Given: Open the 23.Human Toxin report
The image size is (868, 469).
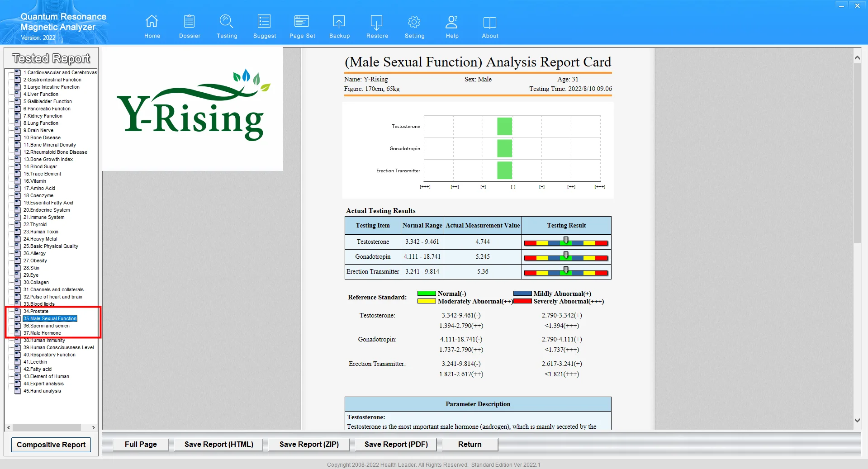Looking at the screenshot, I should tap(41, 232).
